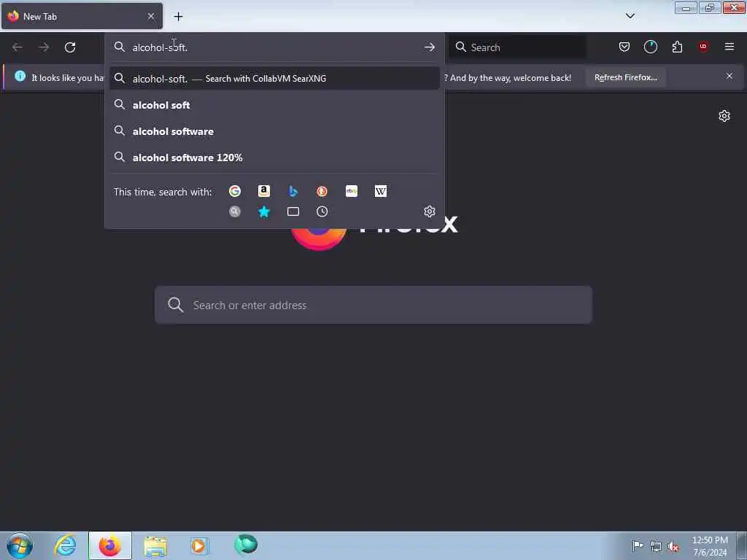
Task: Go back one page
Action: [x=18, y=47]
